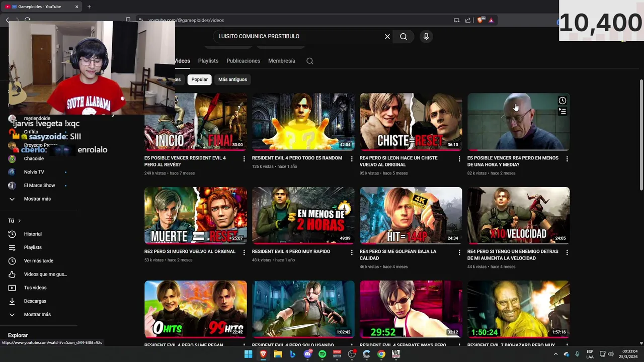Screen dimensions: 644x362
Task: Switch to the Publicaciones channel tab
Action: (x=243, y=61)
